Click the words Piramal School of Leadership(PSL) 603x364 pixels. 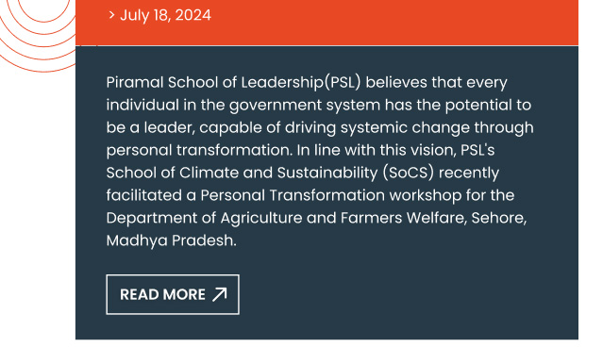233,82
